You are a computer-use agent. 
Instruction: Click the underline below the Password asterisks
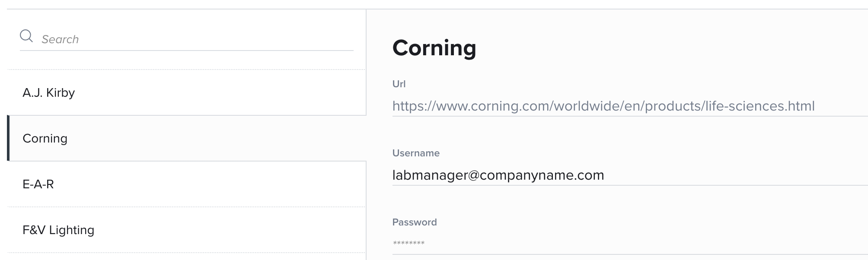(630, 254)
